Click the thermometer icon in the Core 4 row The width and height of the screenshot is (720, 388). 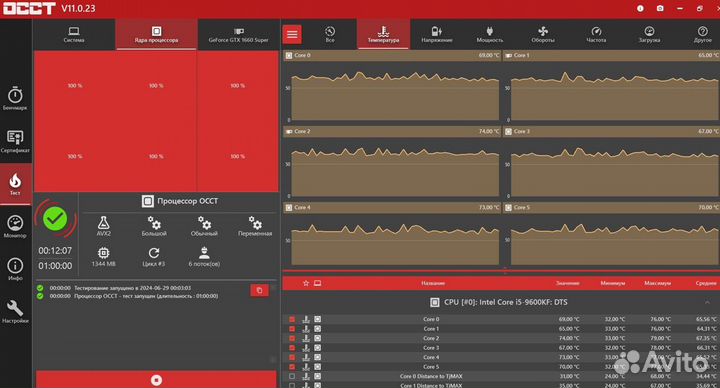(306, 357)
